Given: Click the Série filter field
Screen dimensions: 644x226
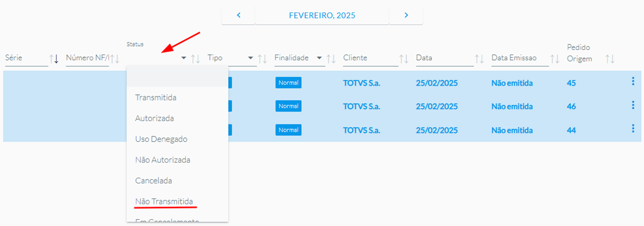Looking at the screenshot, I should 26,58.
